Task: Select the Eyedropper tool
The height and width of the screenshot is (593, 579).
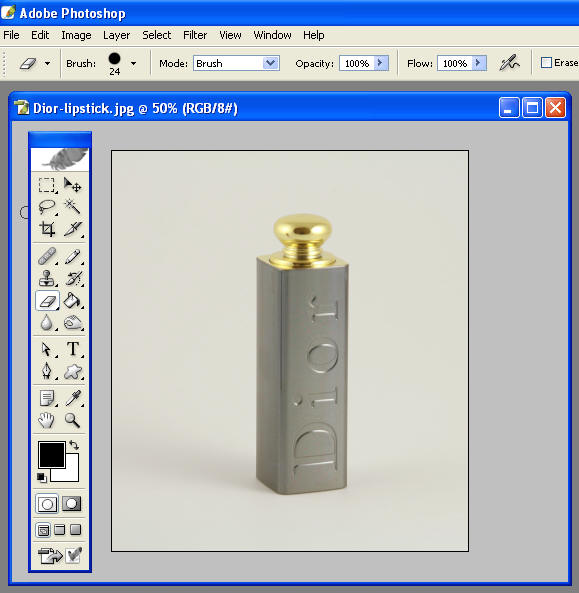Action: click(72, 398)
